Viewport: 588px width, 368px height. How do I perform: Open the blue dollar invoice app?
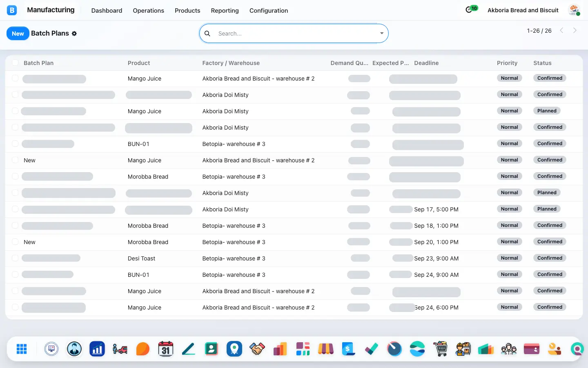[349, 349]
